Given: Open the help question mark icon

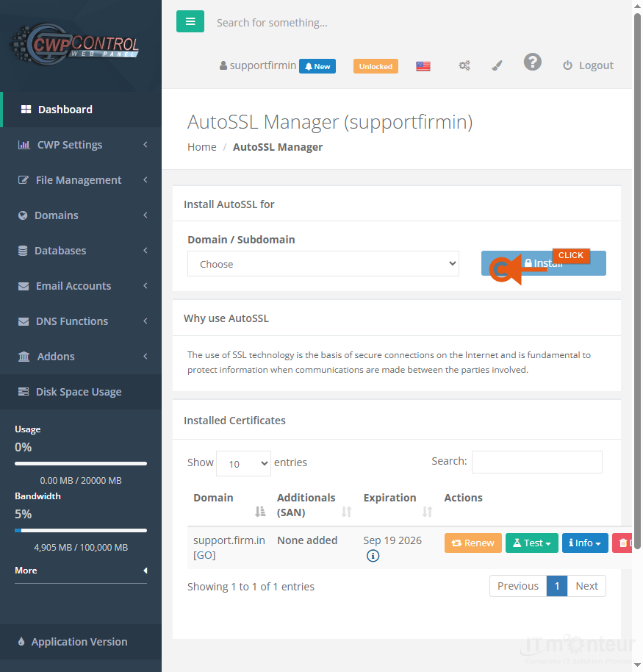Looking at the screenshot, I should pyautogui.click(x=533, y=62).
